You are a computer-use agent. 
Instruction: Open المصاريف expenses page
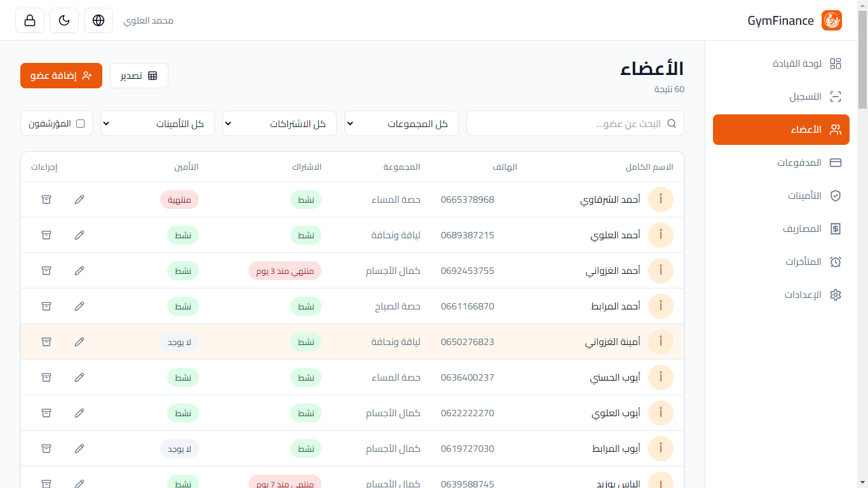[781, 229]
